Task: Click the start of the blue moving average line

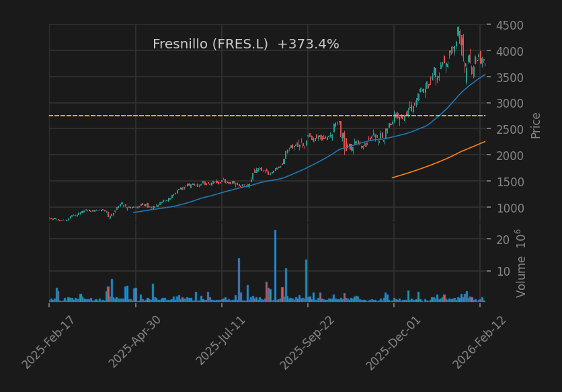Action: pos(134,212)
